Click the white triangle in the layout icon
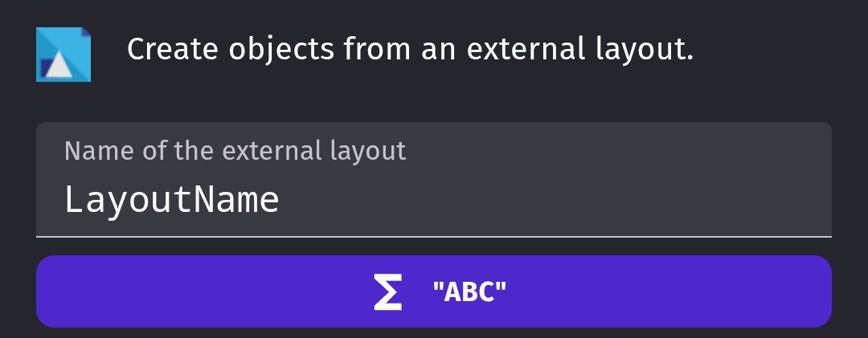 tap(59, 66)
